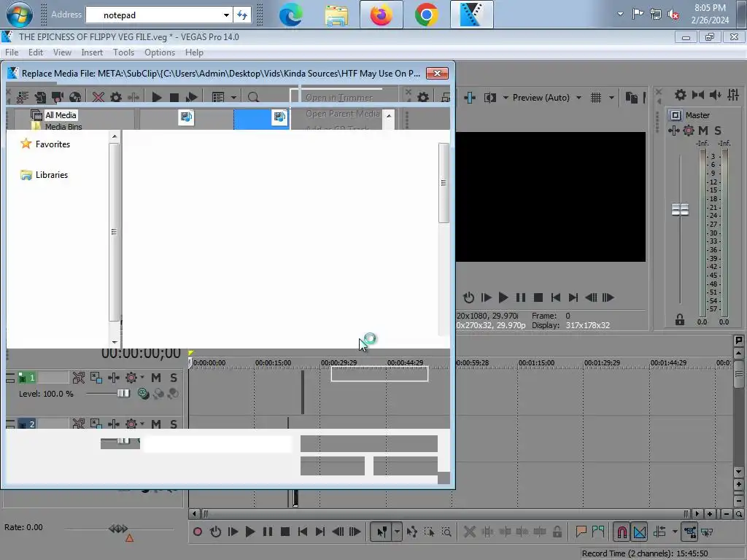Click compositing mode icon on track 1
The height and width of the screenshot is (560, 747).
click(144, 393)
